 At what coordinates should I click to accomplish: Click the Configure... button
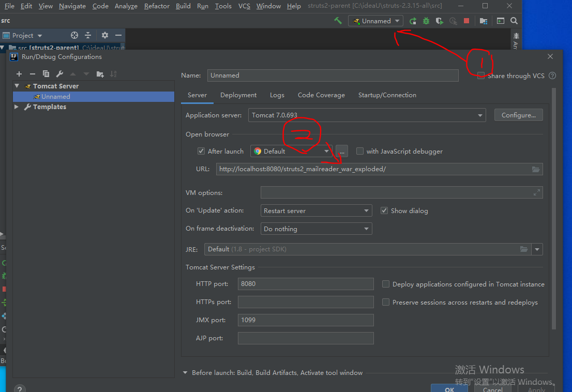(x=518, y=115)
